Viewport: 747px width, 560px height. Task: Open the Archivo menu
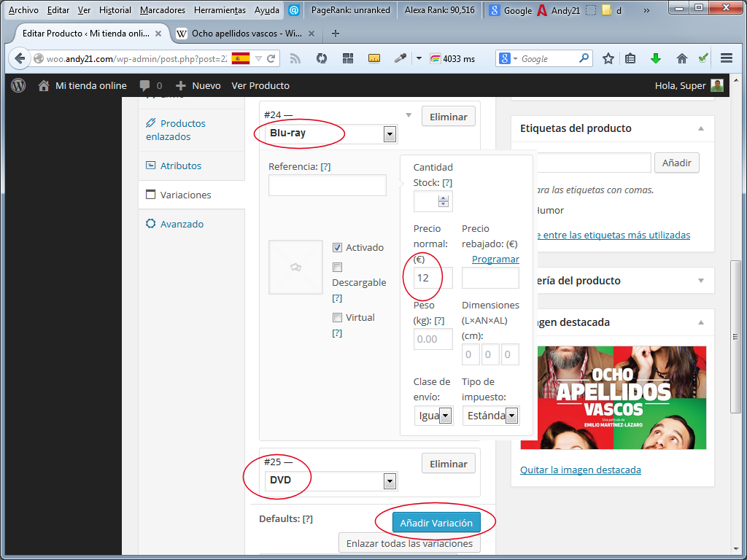point(23,10)
